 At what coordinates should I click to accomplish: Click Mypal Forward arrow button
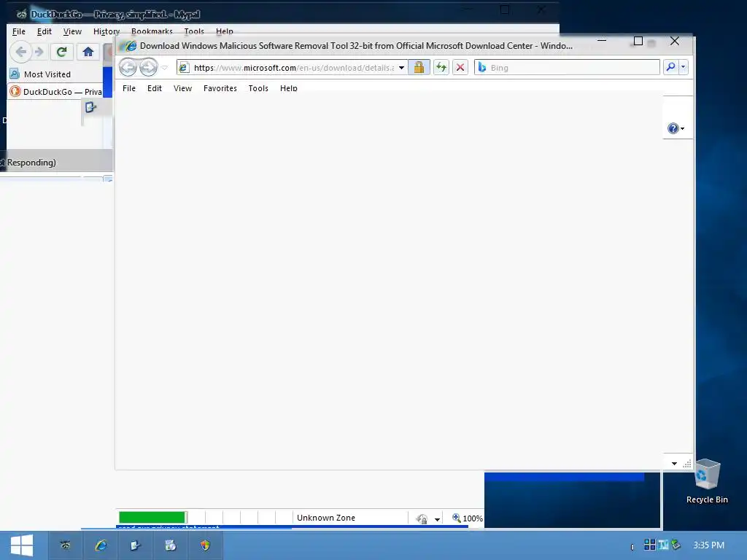point(39,52)
